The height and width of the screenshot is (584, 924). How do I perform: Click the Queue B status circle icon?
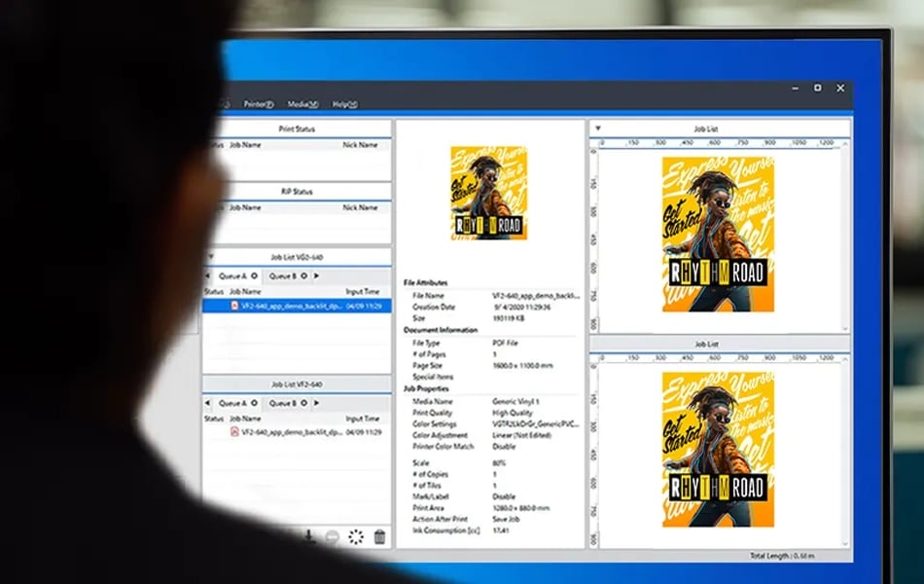(x=303, y=274)
